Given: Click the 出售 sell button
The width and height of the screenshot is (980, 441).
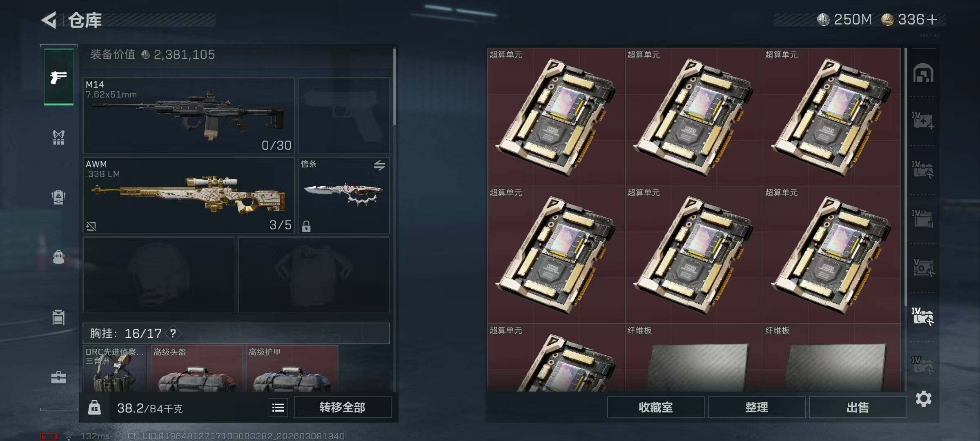Looking at the screenshot, I should click(857, 408).
